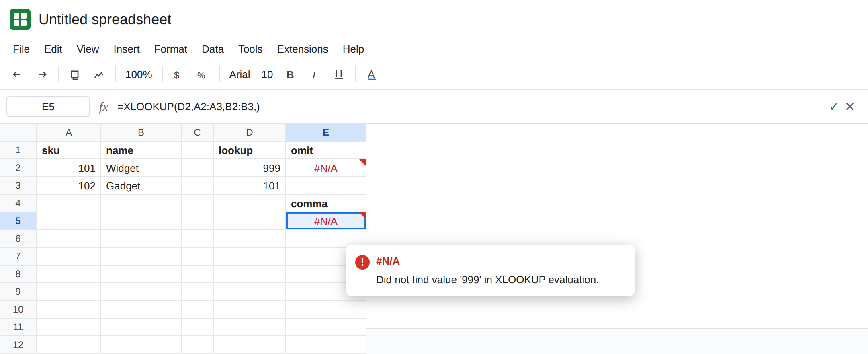
Task: Select column E header
Action: click(326, 132)
